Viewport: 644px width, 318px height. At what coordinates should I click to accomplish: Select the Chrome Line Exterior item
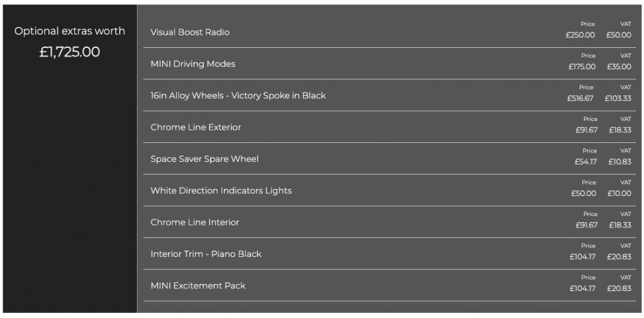[196, 127]
